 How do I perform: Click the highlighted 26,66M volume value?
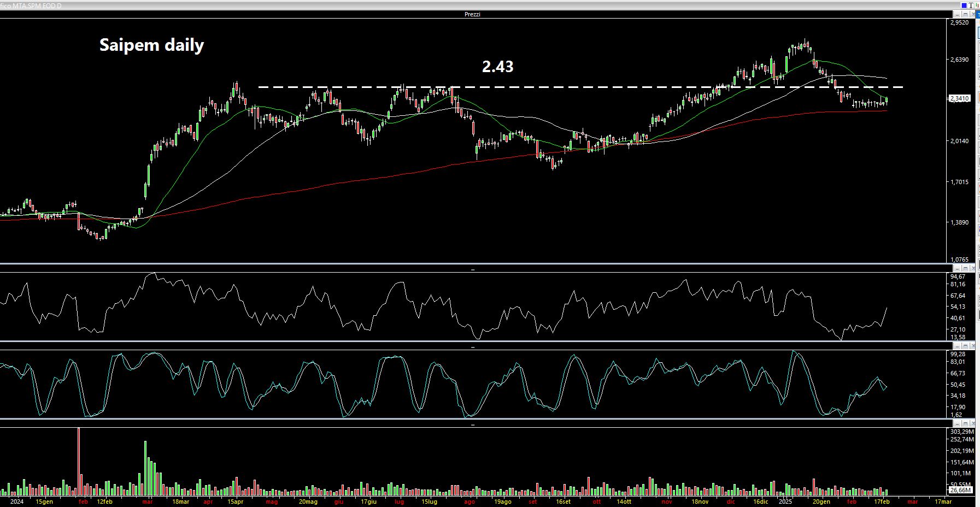pyautogui.click(x=960, y=490)
